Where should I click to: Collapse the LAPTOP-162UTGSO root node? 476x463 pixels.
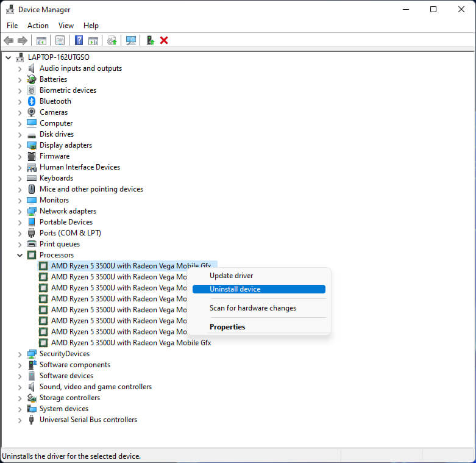click(9, 57)
